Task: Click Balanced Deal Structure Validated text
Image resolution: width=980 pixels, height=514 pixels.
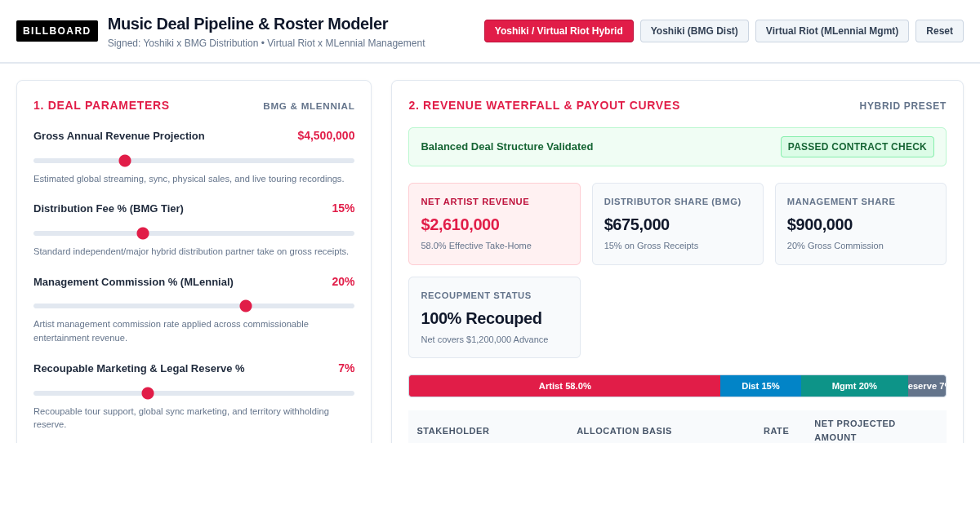Action: pos(507,147)
